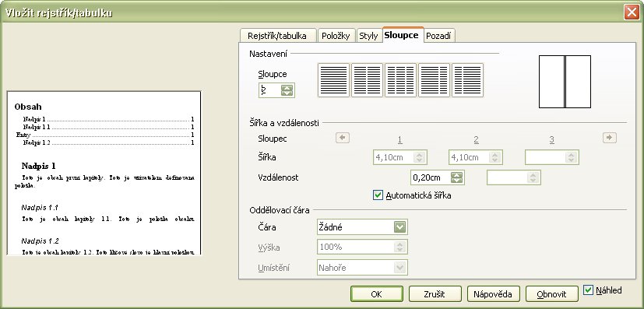Viewport: 644px width, 309px height.
Task: Open the Styly tab
Action: [x=368, y=36]
